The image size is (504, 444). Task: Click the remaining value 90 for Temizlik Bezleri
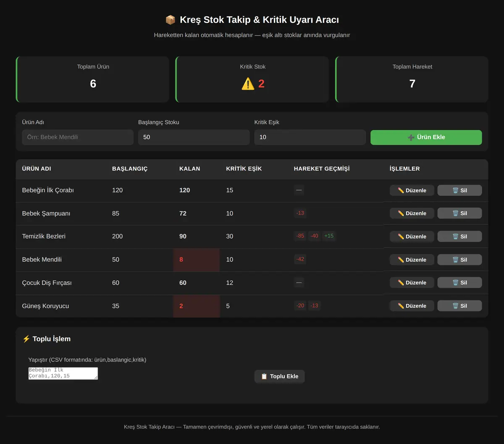coord(183,236)
